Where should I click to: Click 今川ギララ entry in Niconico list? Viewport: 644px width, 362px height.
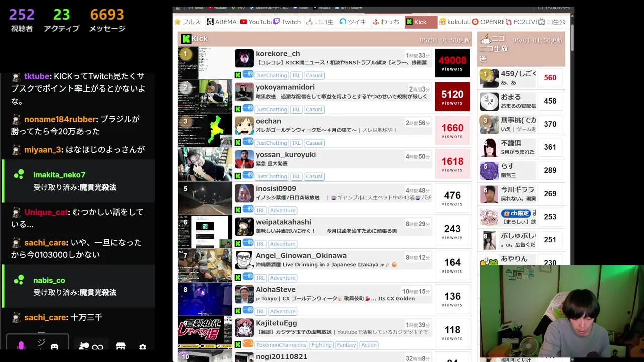click(522, 194)
